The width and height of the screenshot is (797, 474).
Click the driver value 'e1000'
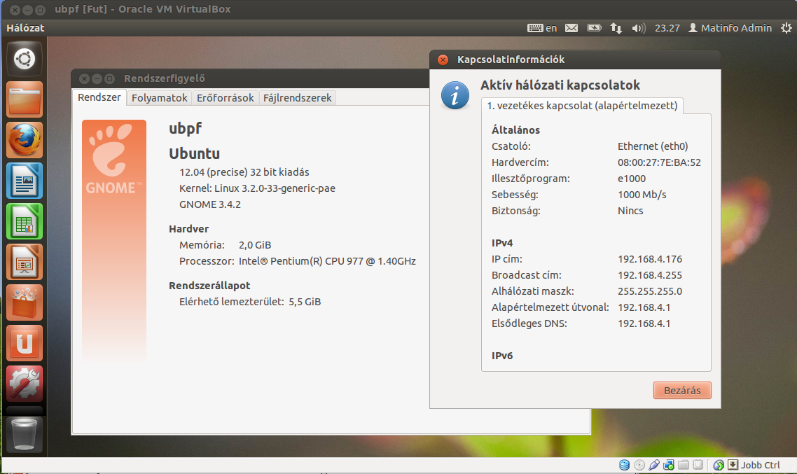click(631, 179)
